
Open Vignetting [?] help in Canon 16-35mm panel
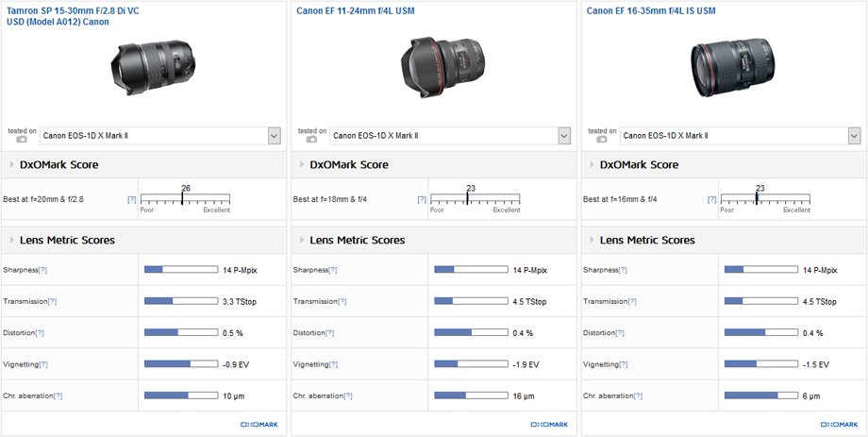[x=623, y=364]
